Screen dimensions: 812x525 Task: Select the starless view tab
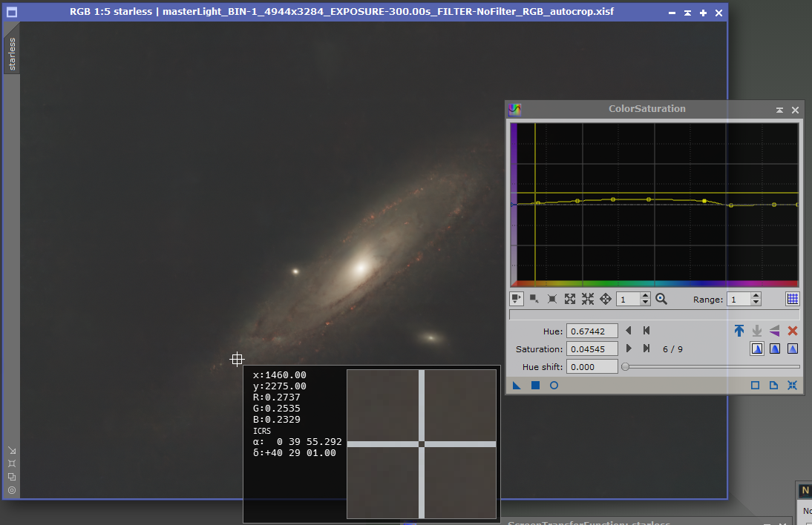(x=12, y=54)
